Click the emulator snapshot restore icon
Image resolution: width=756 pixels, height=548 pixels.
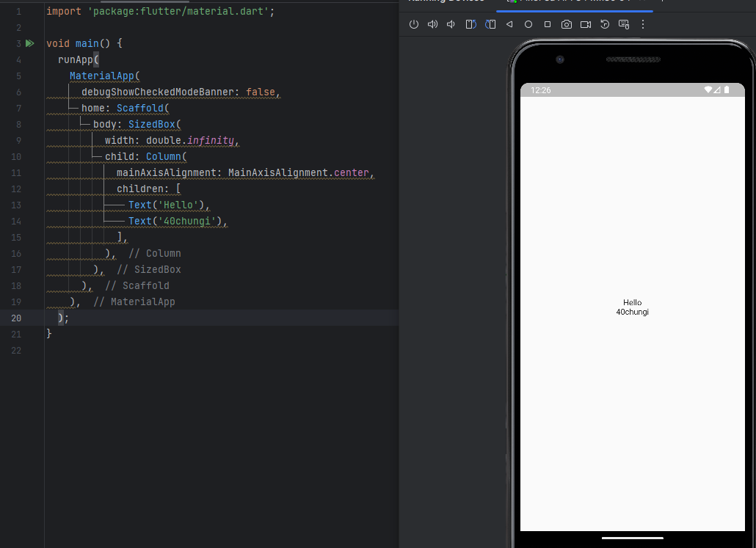click(x=605, y=24)
